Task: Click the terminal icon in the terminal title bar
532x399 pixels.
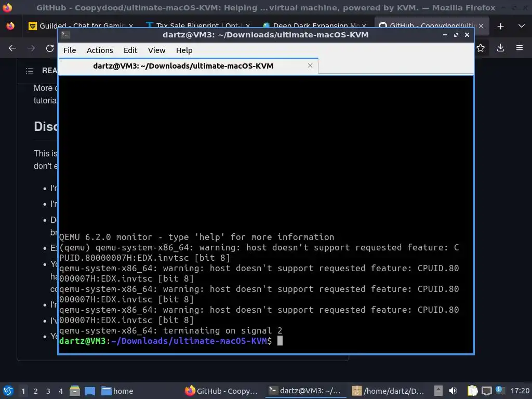Action: [x=65, y=34]
